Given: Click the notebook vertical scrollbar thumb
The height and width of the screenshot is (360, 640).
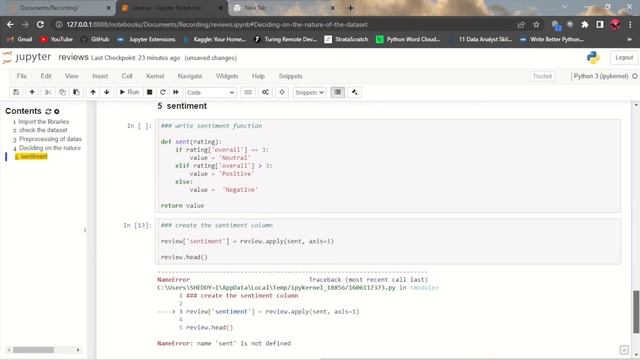Looking at the screenshot, I should click(636, 312).
